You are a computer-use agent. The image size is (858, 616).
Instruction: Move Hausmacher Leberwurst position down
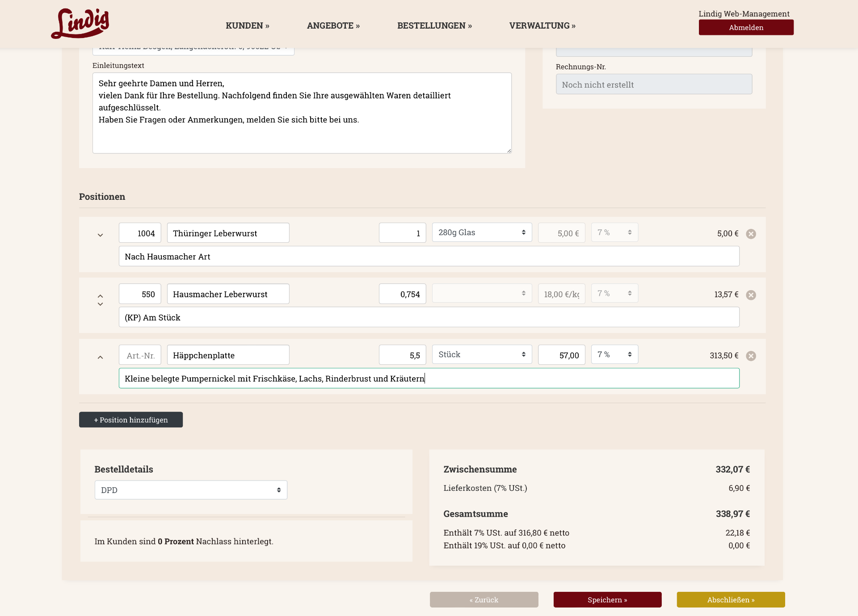[100, 304]
